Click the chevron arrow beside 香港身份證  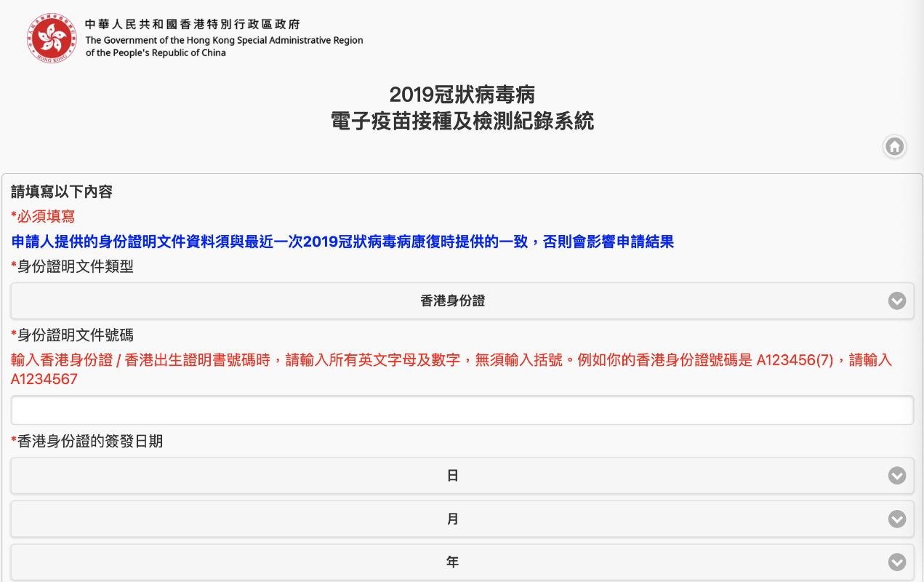click(x=897, y=301)
